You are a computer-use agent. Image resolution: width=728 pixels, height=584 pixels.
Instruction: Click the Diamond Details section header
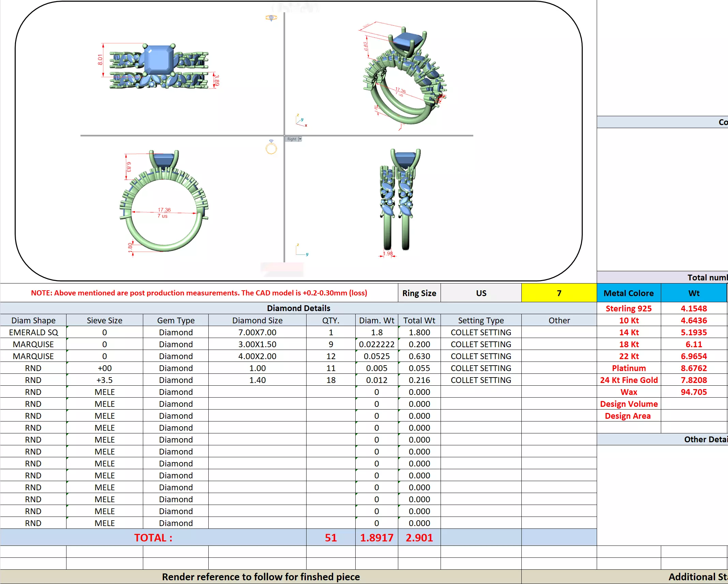298,308
